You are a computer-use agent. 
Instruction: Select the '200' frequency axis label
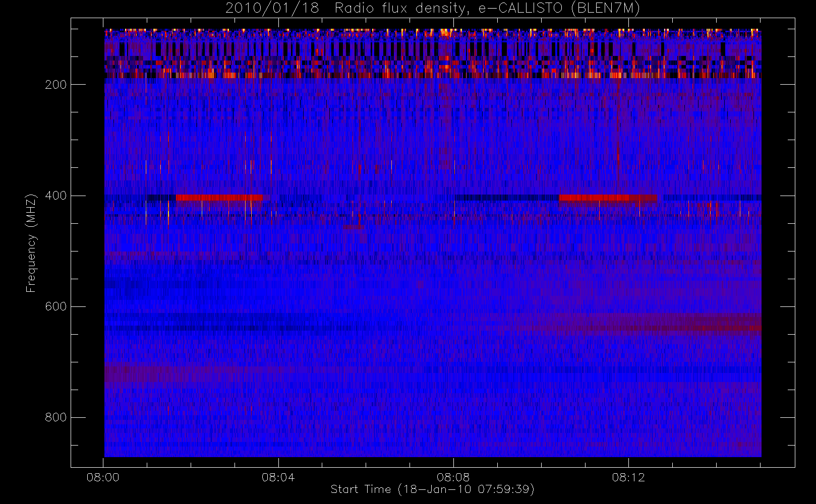point(56,85)
